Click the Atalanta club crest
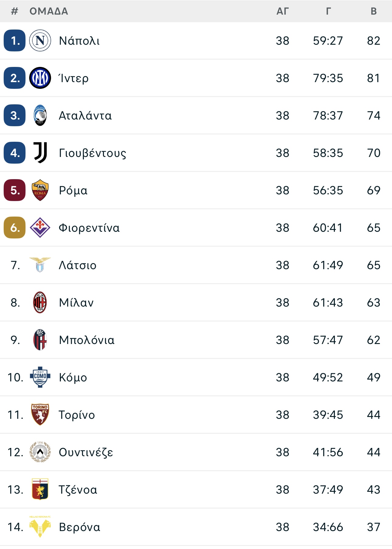392x549 pixels. click(x=40, y=115)
